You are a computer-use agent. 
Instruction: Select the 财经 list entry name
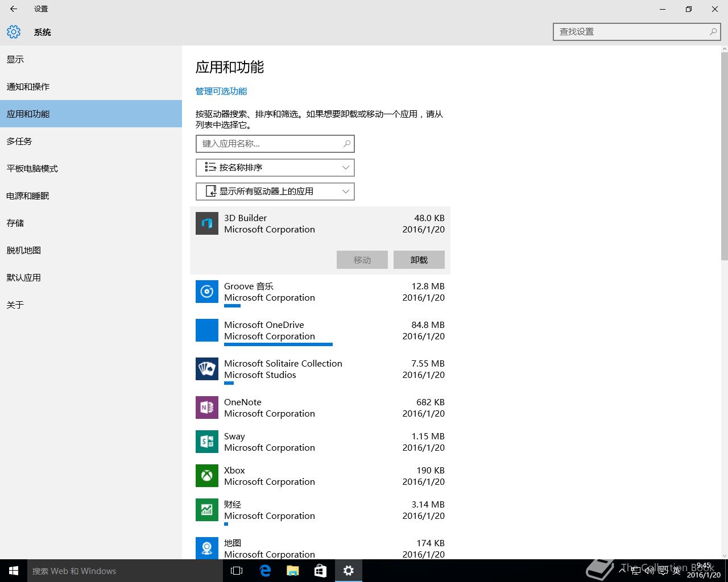[233, 505]
